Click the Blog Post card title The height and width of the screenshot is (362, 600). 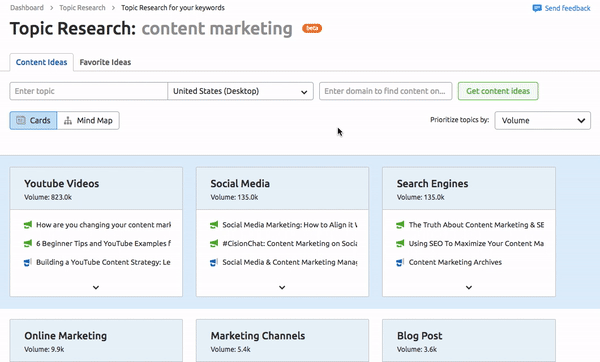tap(419, 336)
